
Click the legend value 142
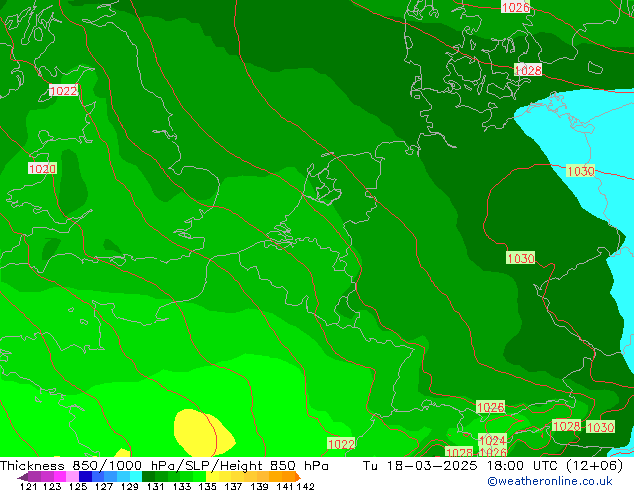tap(306, 486)
